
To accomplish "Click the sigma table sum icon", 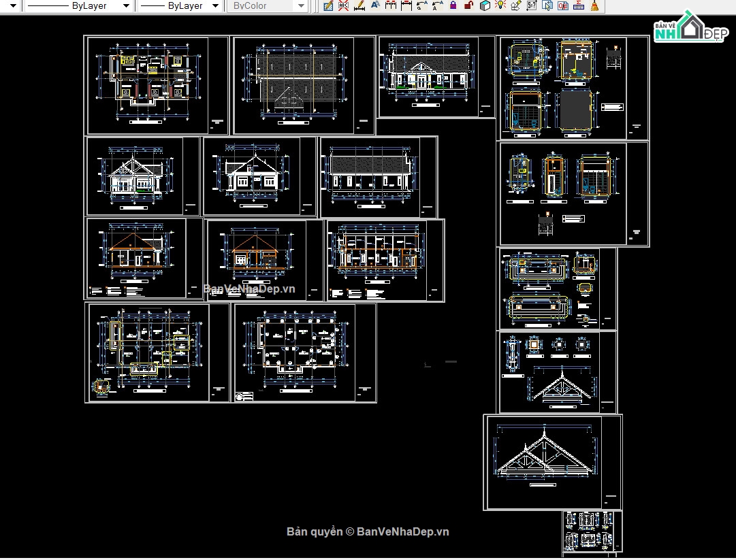I will 579,5.
